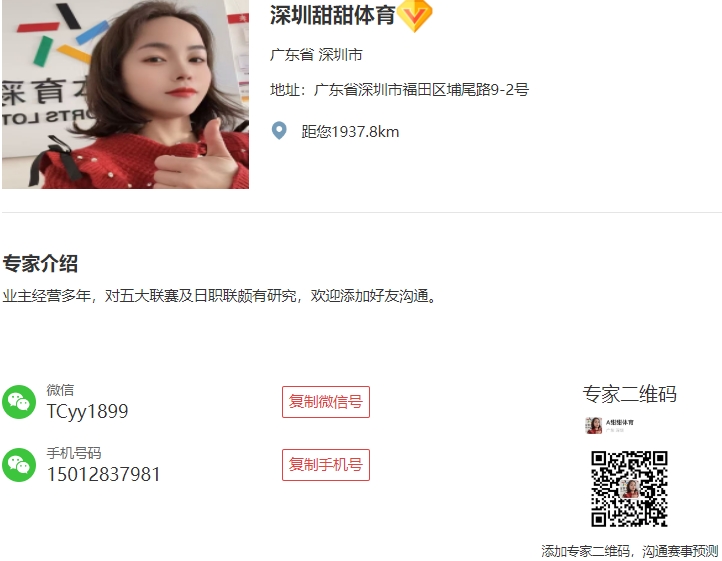Click the 专家介绍 section heading

(x=40, y=263)
